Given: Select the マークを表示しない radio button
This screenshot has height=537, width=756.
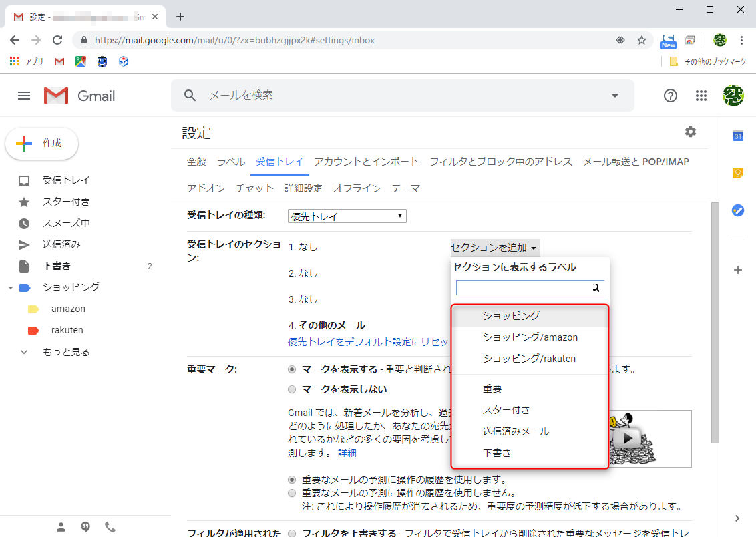Looking at the screenshot, I should click(x=292, y=389).
